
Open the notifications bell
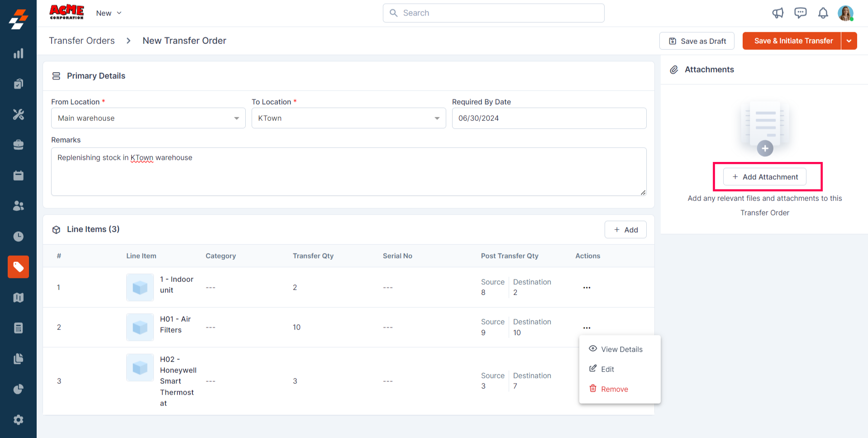823,13
